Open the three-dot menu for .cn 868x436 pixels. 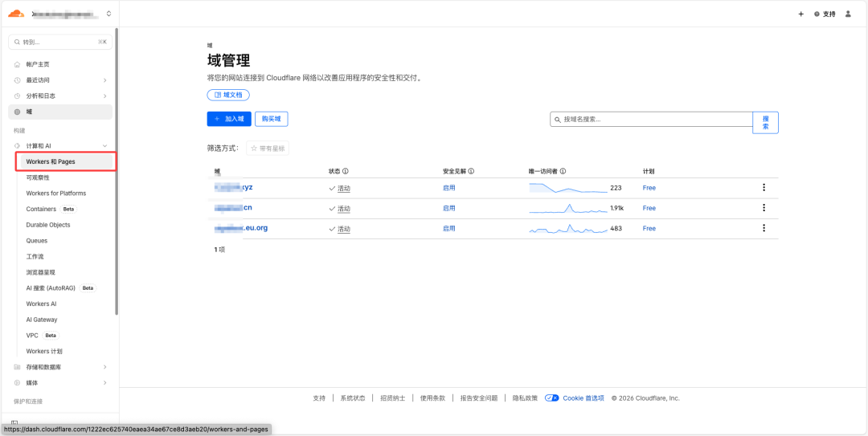point(764,208)
